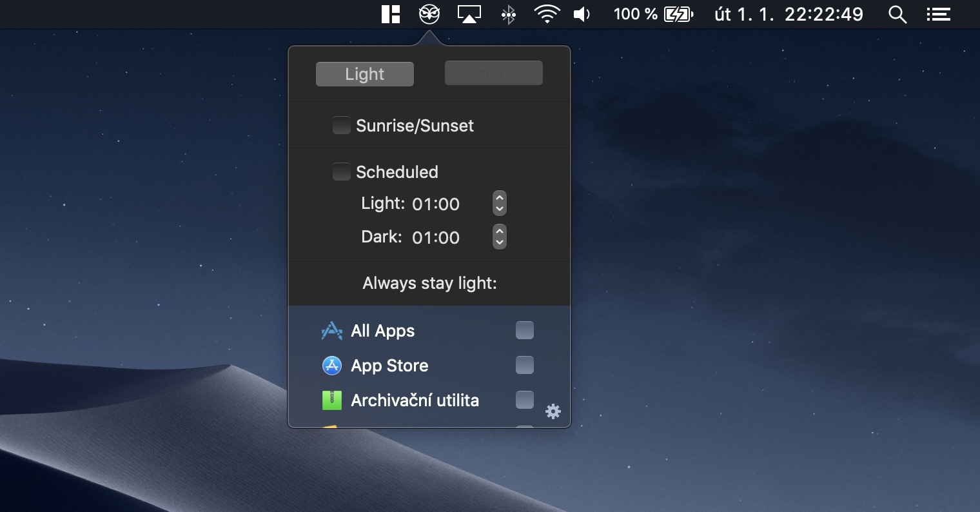Click the Light time field 01:00
The height and width of the screenshot is (512, 980).
(436, 204)
